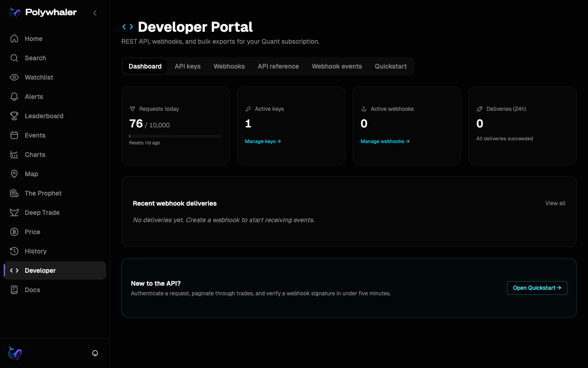This screenshot has height=368, width=588.
Task: Click the Map pin icon
Action: [x=14, y=174]
